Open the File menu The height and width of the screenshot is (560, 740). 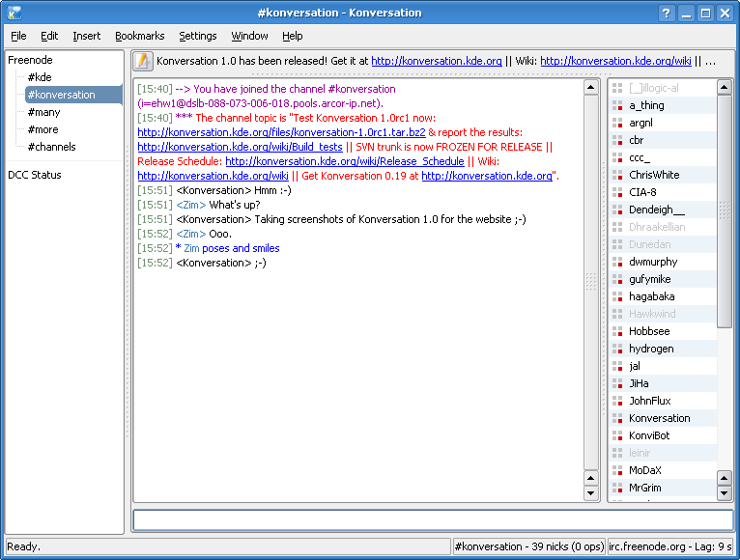[18, 36]
